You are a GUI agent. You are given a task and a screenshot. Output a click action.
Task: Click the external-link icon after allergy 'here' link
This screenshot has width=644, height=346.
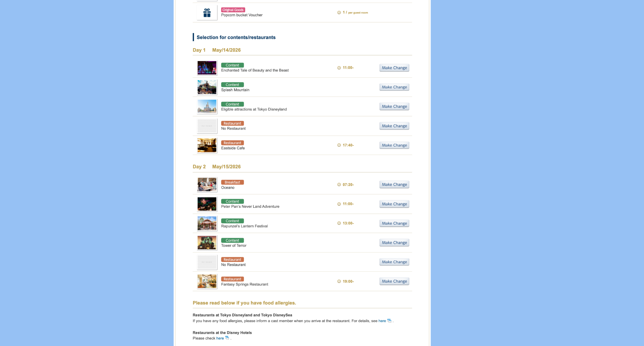[x=389, y=321]
